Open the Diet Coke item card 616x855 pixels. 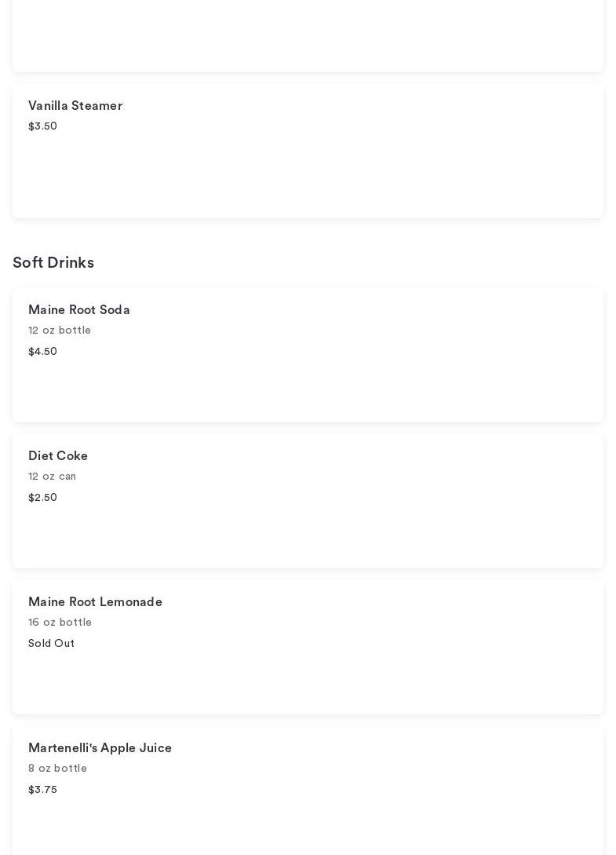pyautogui.click(x=308, y=501)
